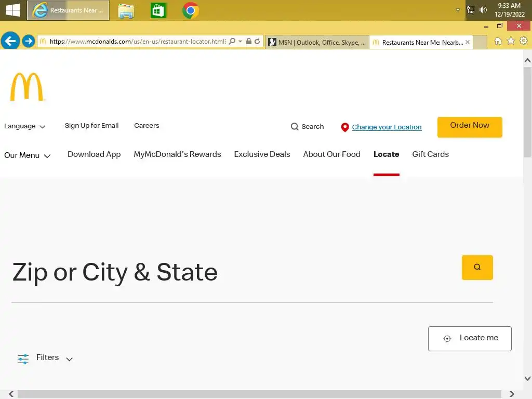Click the Locate me button
The width and height of the screenshot is (532, 399).
click(470, 338)
